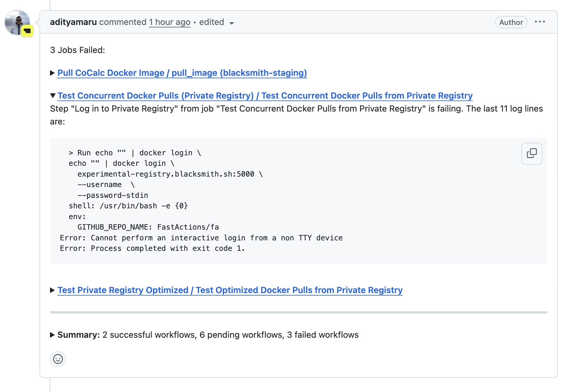Screen dimensions: 572x392
Task: Click the 'Step "Log in to Private Registry"' description text
Action: click(x=296, y=115)
